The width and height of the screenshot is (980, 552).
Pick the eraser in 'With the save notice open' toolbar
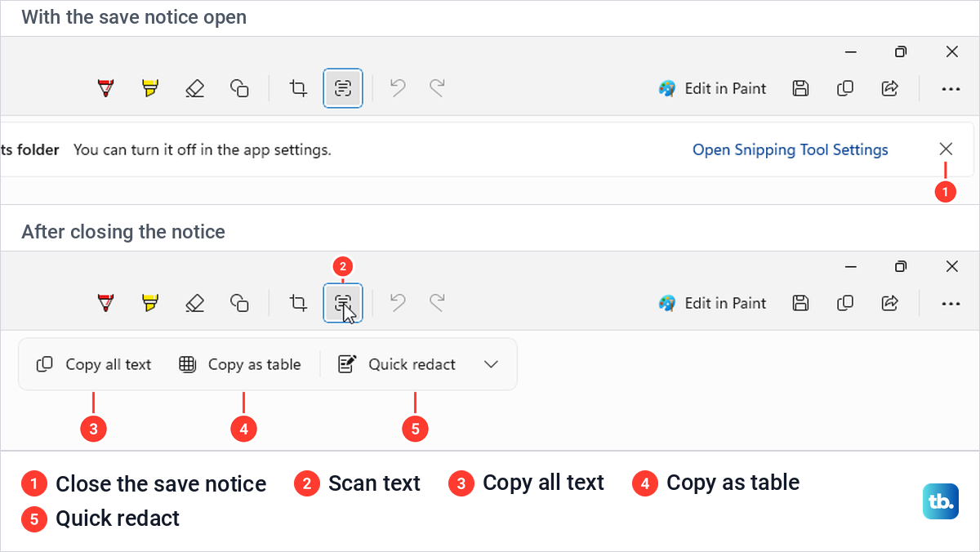[x=194, y=88]
